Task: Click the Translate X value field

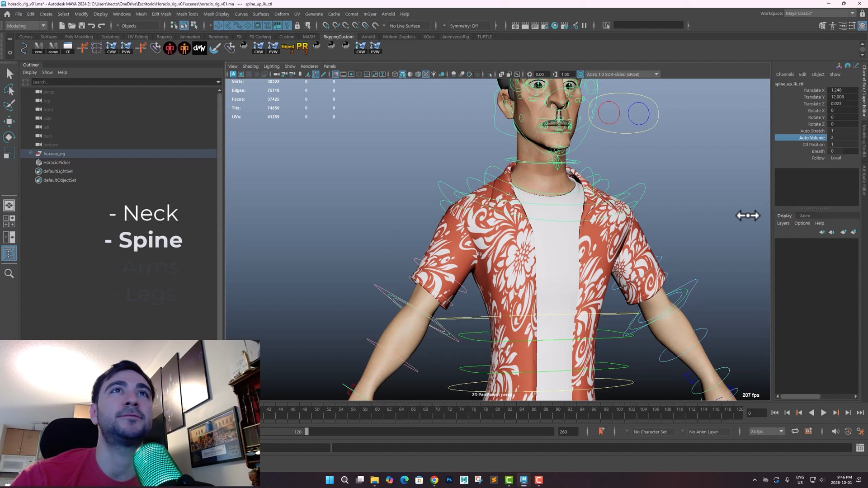Action: coord(843,90)
